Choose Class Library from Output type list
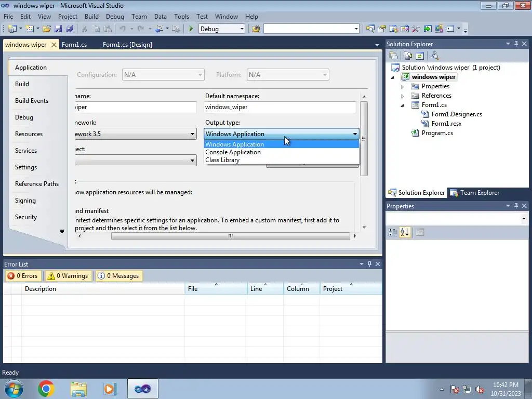 (281, 160)
